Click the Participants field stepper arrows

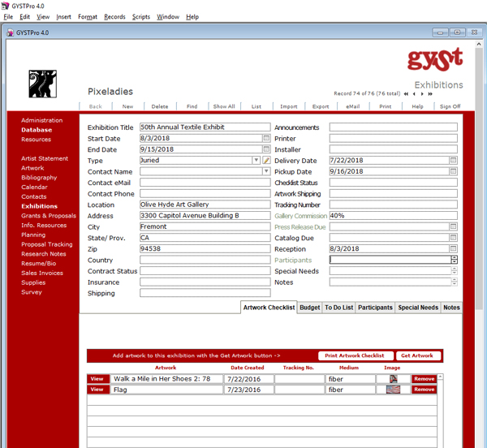click(x=454, y=260)
